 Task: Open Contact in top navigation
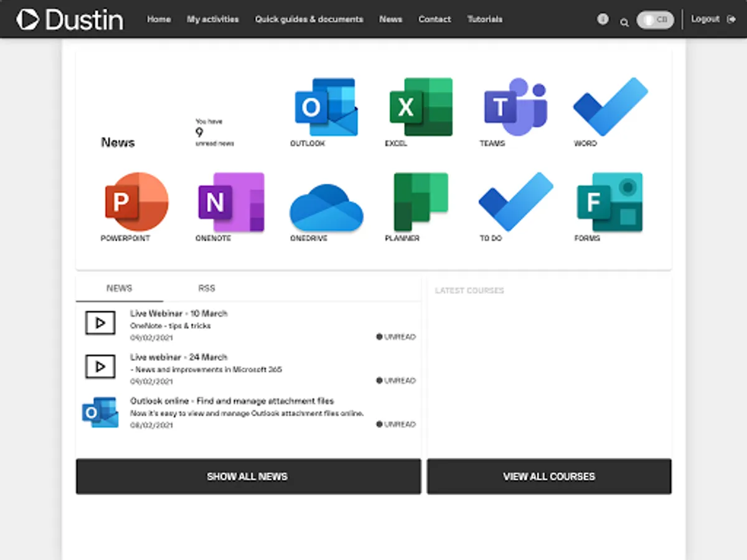(435, 19)
